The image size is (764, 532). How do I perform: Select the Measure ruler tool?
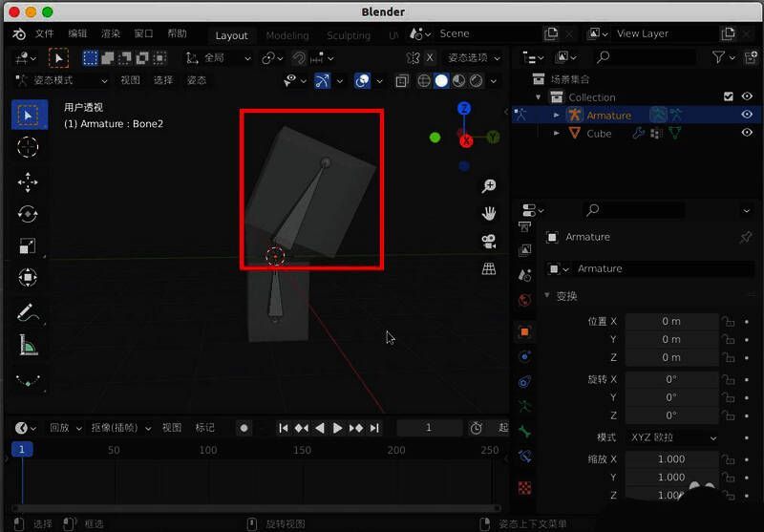coord(28,345)
